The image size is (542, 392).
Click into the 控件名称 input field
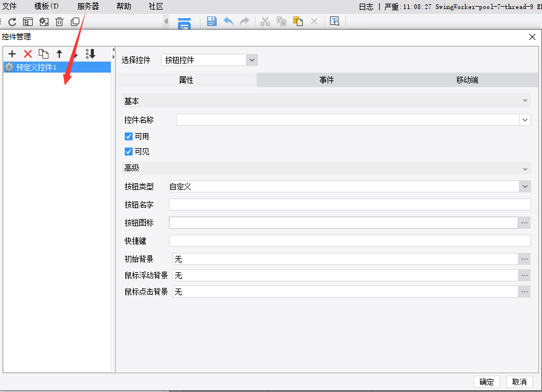pos(348,120)
